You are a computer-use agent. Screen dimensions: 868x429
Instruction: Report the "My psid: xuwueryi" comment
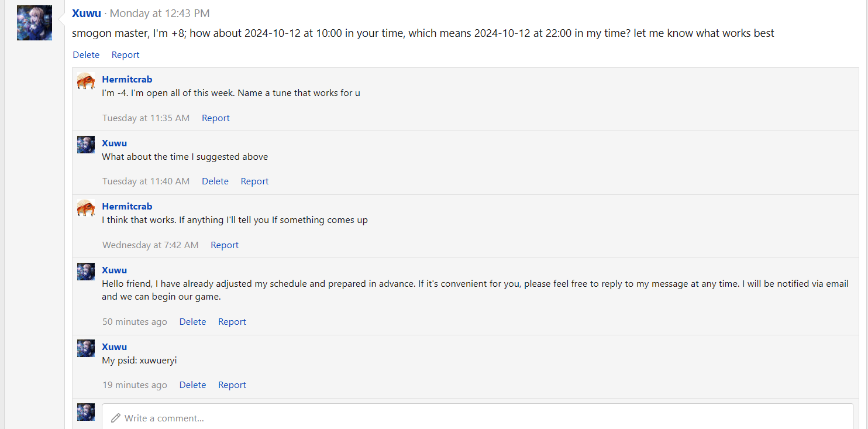click(x=232, y=385)
